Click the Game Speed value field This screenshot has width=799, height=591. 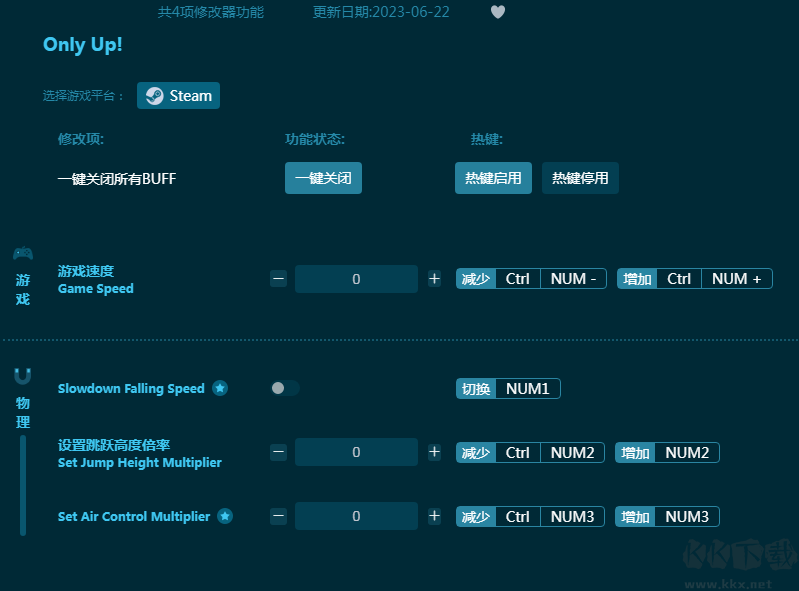tap(356, 279)
